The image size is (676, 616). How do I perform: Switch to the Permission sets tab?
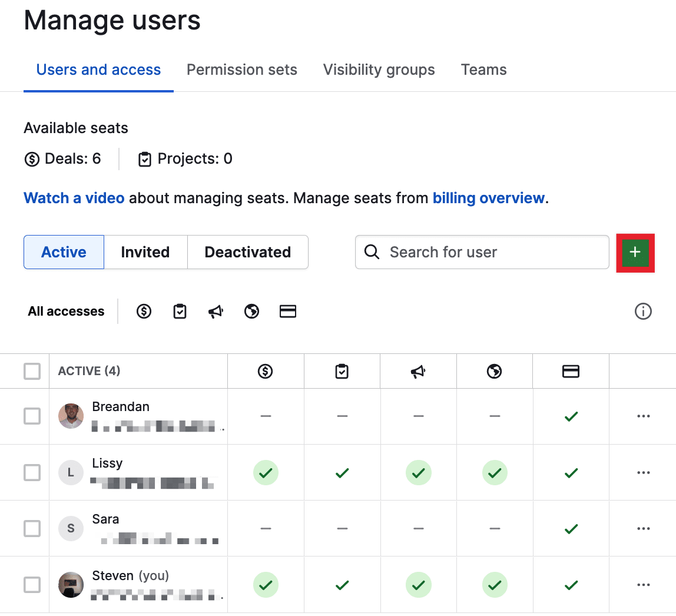pos(241,69)
